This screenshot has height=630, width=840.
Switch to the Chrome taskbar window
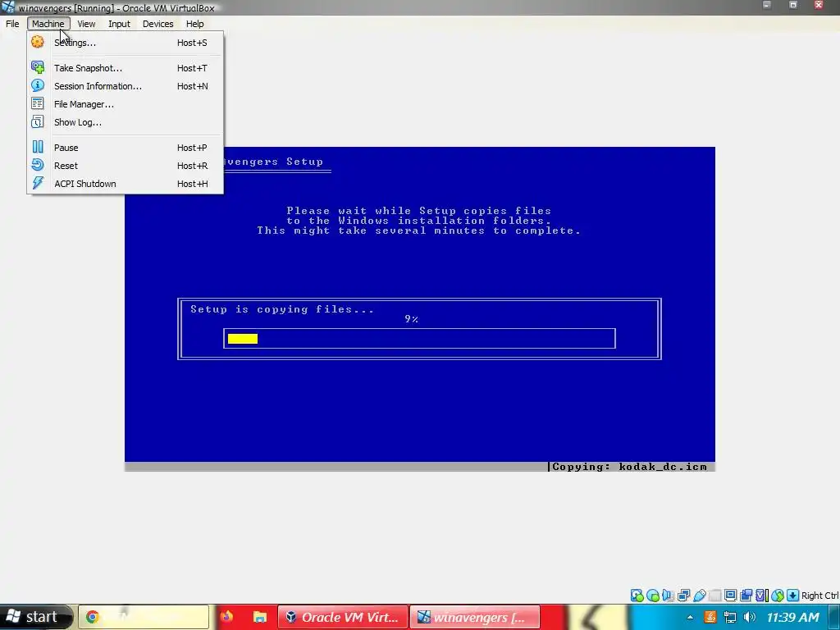144,617
